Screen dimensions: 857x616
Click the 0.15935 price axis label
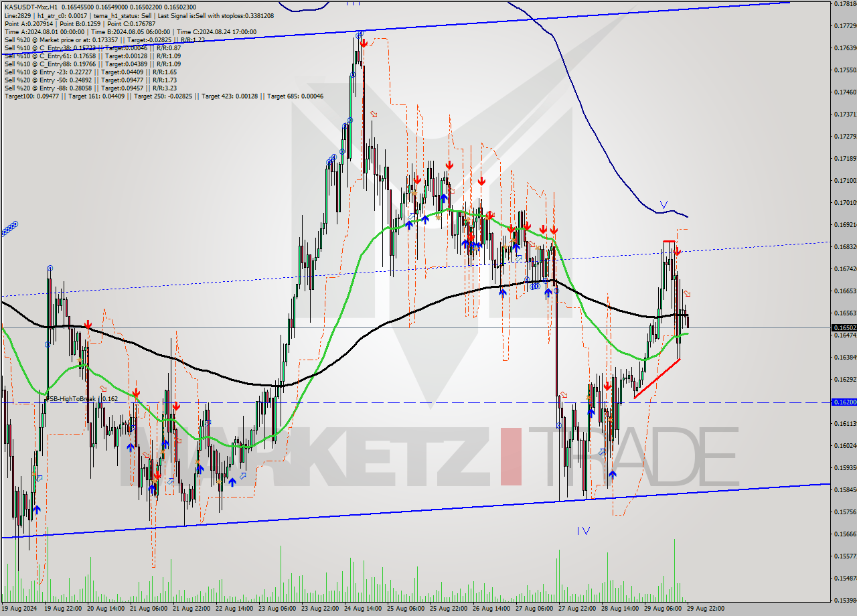pyautogui.click(x=845, y=468)
